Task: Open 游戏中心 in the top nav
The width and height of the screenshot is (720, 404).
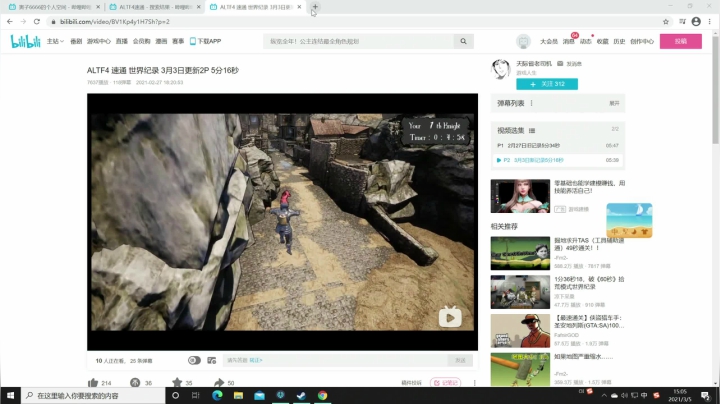Action: click(x=99, y=41)
